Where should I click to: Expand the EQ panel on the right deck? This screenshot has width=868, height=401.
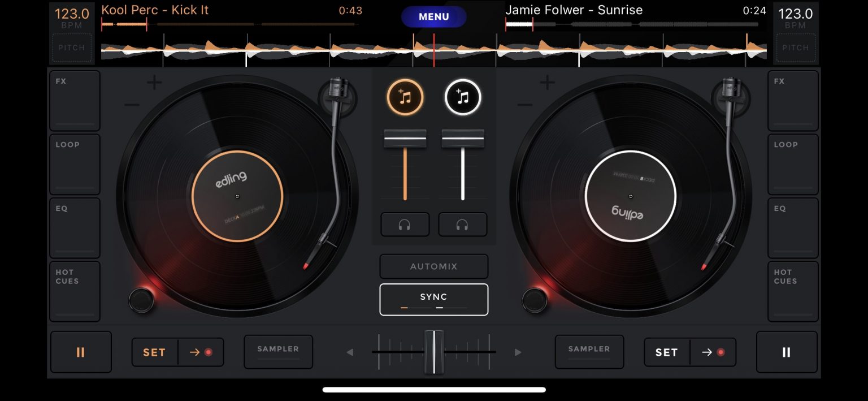pyautogui.click(x=793, y=227)
